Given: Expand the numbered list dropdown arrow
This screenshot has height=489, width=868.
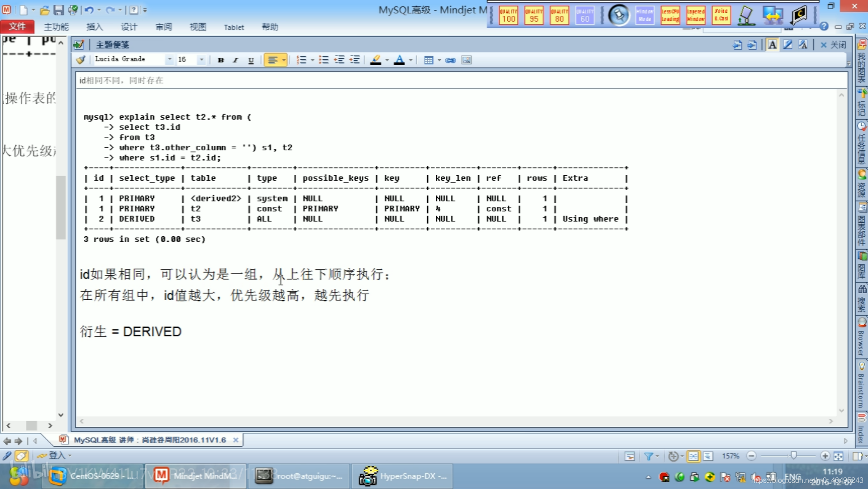Looking at the screenshot, I should 312,60.
